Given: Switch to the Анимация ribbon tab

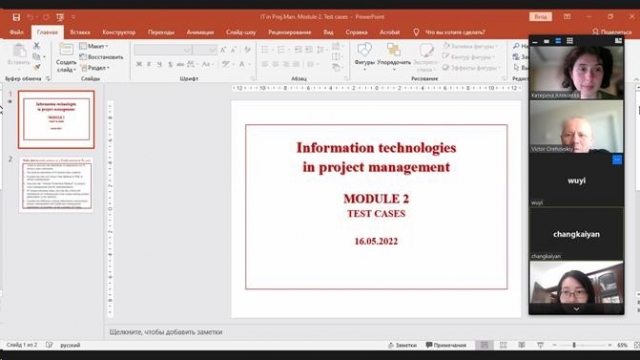Looking at the screenshot, I should point(200,32).
